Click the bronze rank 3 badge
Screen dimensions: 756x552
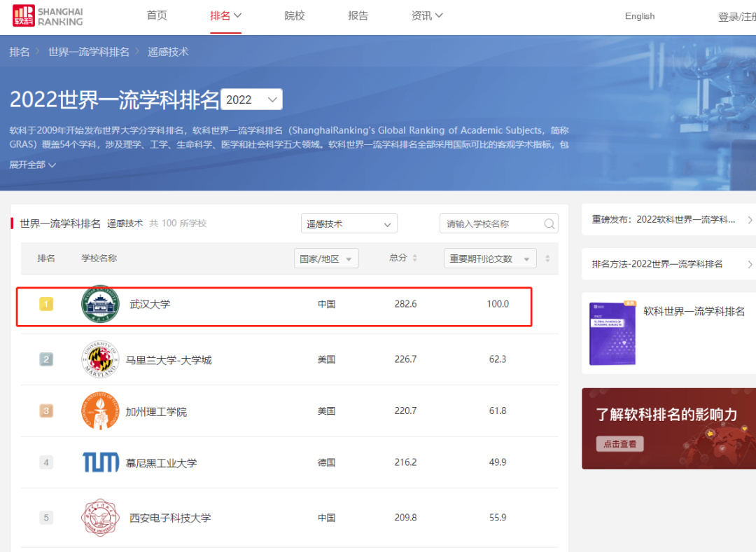pos(46,411)
